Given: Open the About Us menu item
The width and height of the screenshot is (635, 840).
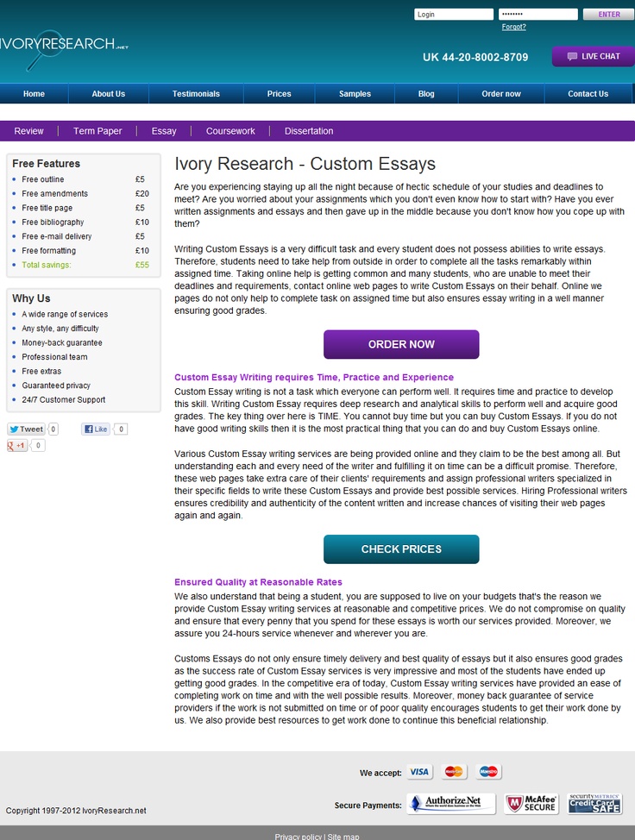Looking at the screenshot, I should tap(108, 94).
